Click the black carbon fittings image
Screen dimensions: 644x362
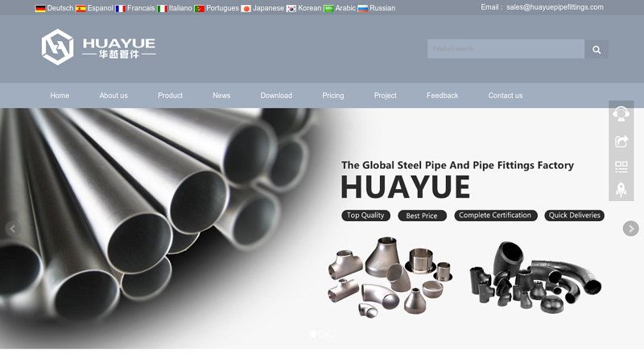click(x=535, y=276)
